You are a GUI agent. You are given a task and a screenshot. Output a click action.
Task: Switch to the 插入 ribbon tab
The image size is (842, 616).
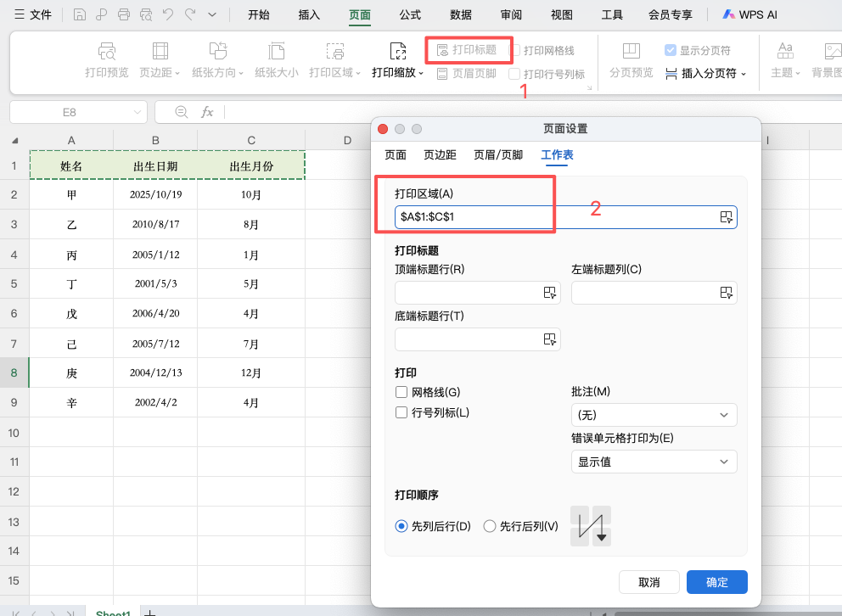(x=309, y=14)
